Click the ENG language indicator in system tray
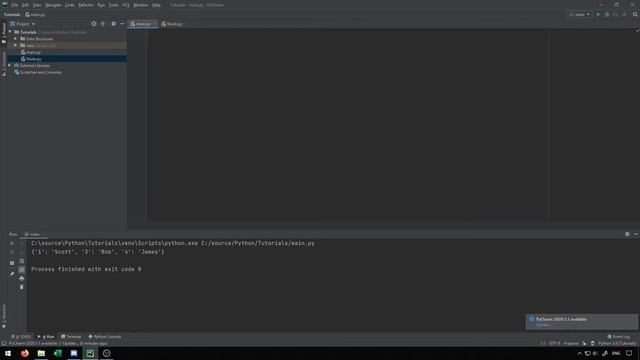 616,353
